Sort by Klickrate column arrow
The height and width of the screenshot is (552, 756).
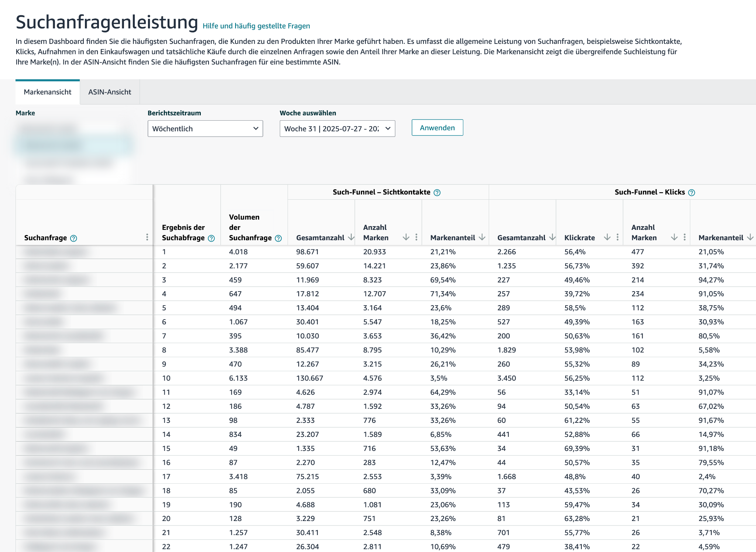pos(607,237)
